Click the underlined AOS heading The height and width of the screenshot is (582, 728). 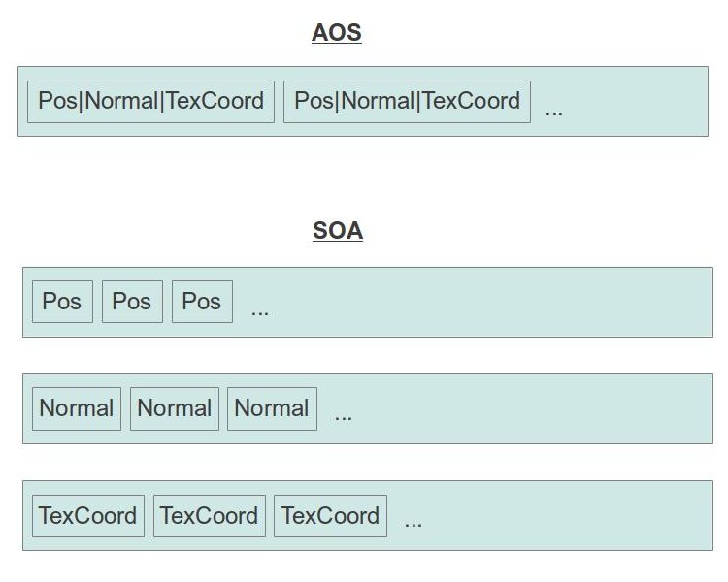click(x=337, y=33)
